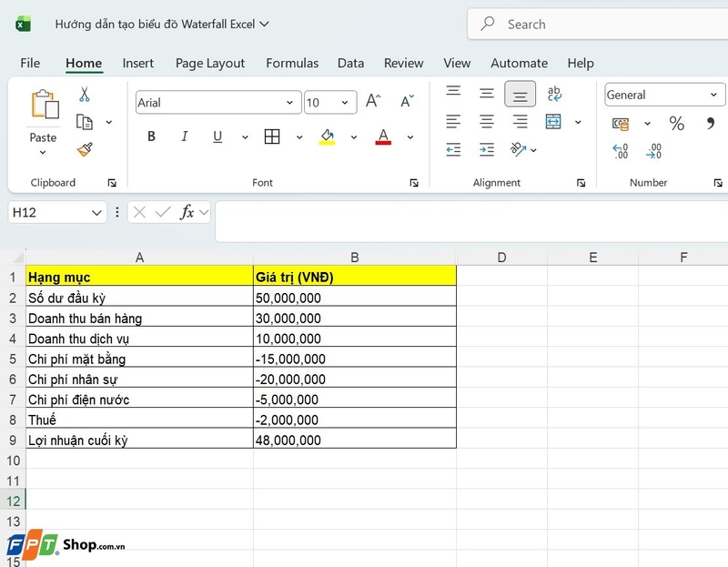This screenshot has width=728, height=567.
Task: Click in the formula bar input
Action: click(x=471, y=221)
